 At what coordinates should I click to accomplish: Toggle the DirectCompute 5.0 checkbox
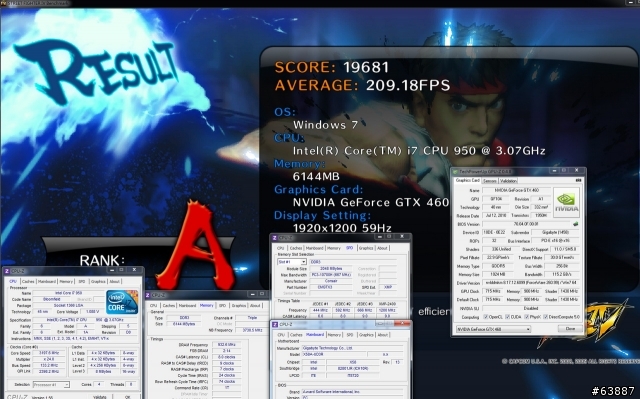point(546,317)
